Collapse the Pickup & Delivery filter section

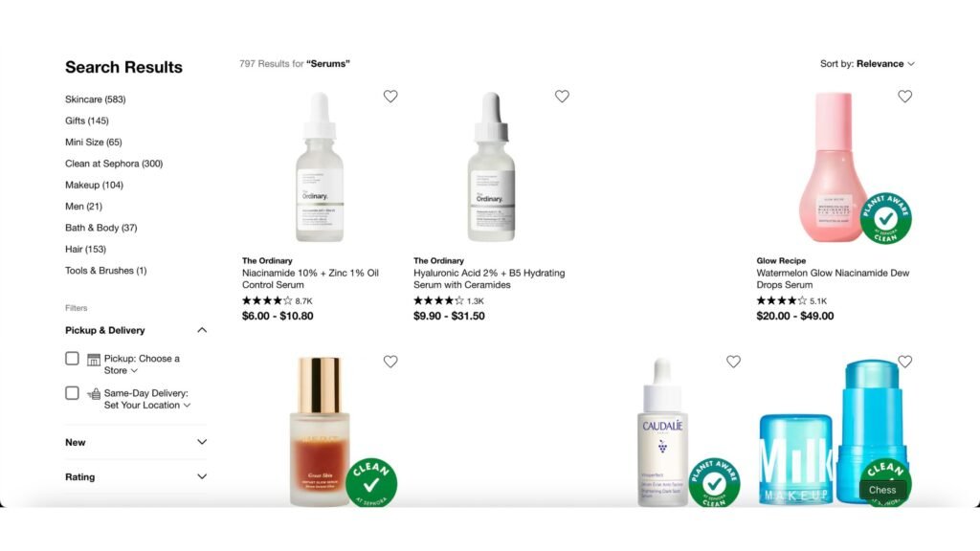coord(202,330)
